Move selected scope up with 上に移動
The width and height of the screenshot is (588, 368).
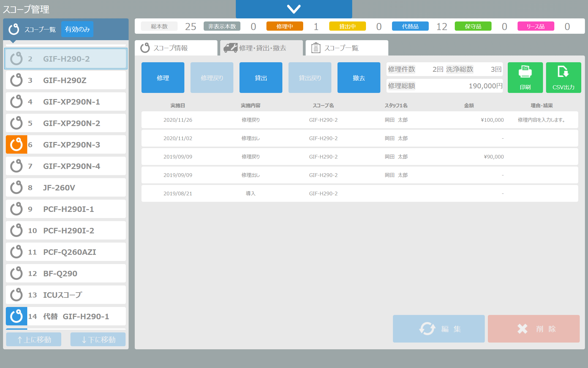coord(34,339)
